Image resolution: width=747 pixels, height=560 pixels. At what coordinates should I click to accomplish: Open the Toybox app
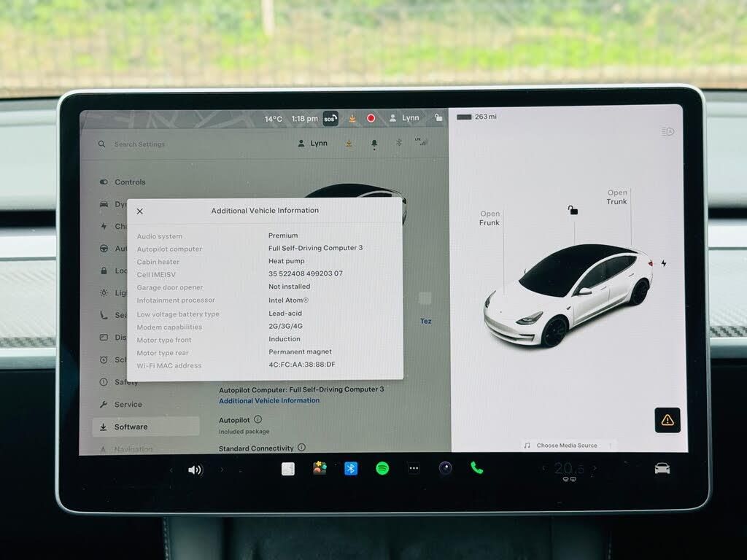point(320,469)
